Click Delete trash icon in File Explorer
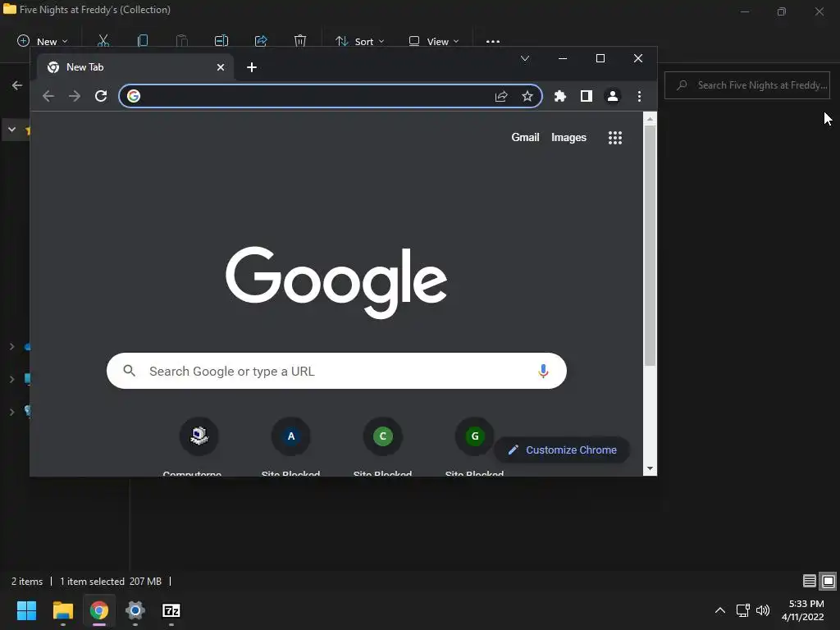The width and height of the screenshot is (840, 630). point(300,41)
